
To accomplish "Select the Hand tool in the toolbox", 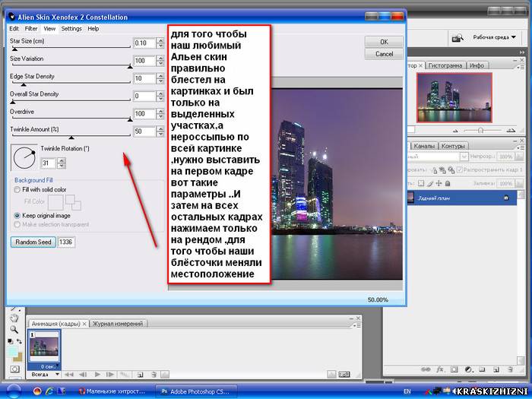I will pos(14,318).
